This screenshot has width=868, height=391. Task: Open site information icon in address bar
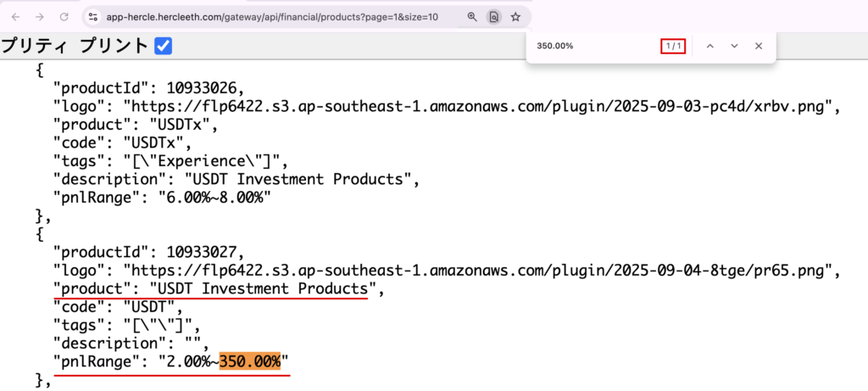pyautogui.click(x=93, y=17)
